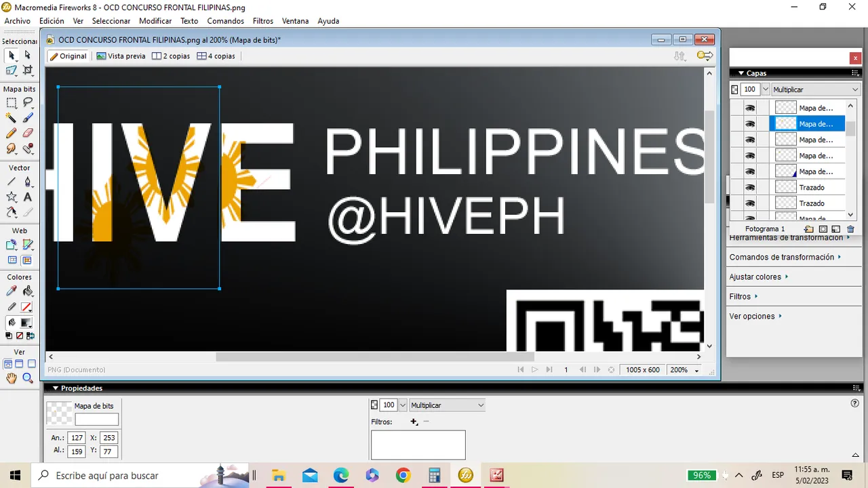Delete selection with Capas trash icon

(x=850, y=229)
